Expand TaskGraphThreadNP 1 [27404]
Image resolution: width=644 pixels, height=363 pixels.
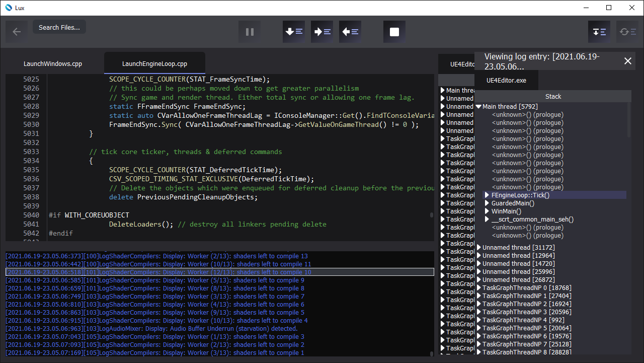479,296
